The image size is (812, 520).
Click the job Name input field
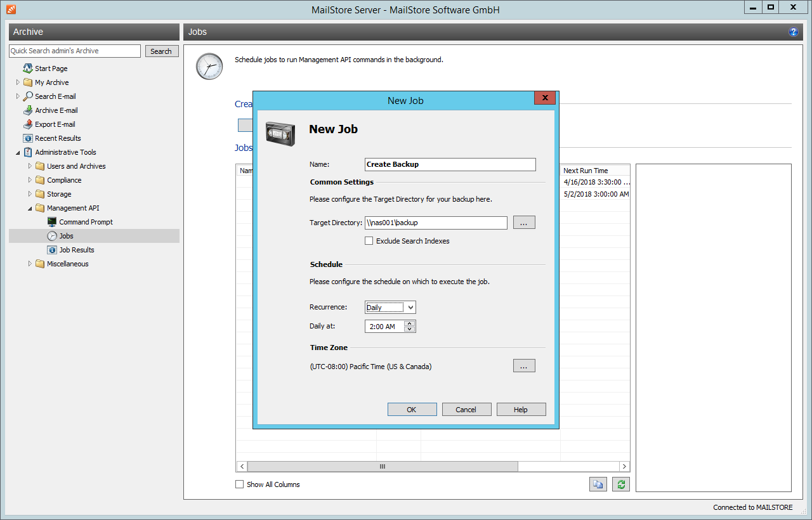pyautogui.click(x=450, y=164)
